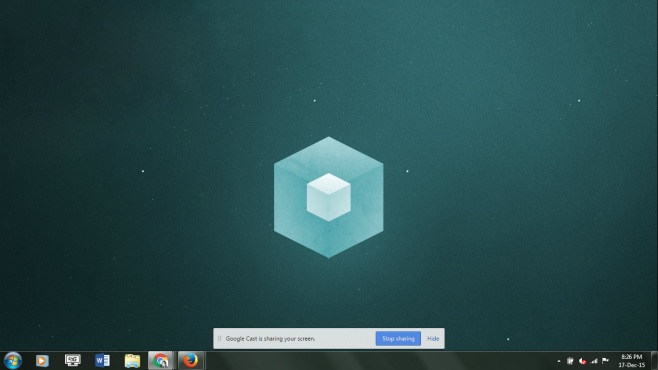Switch to Google Chrome taskbar button
The height and width of the screenshot is (370, 658).
click(161, 360)
